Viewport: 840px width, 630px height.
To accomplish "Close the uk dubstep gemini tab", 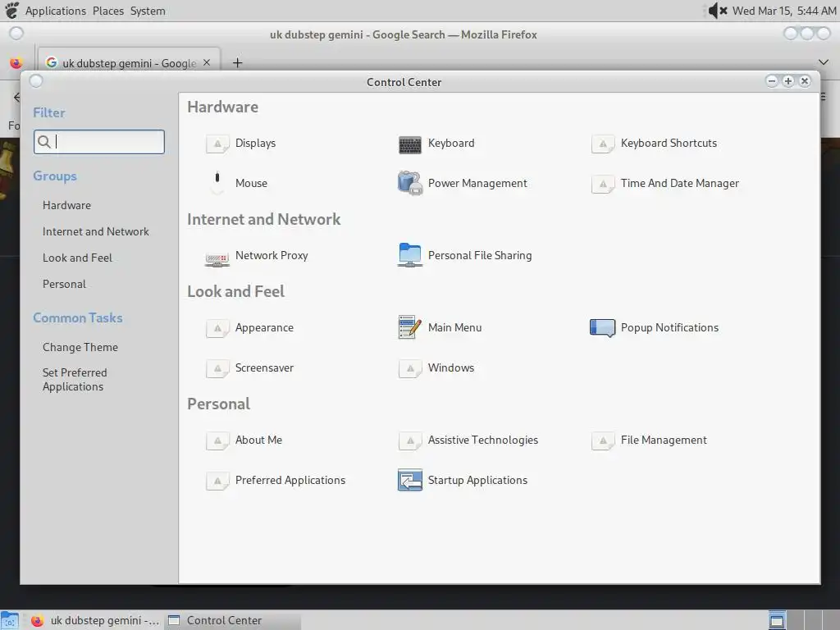I will 207,62.
